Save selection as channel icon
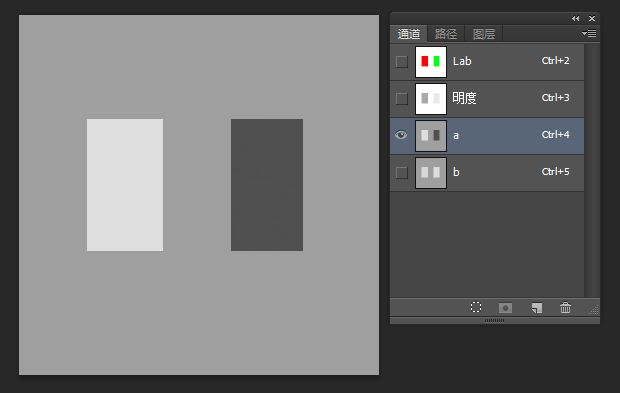This screenshot has height=393, width=620. tap(505, 308)
